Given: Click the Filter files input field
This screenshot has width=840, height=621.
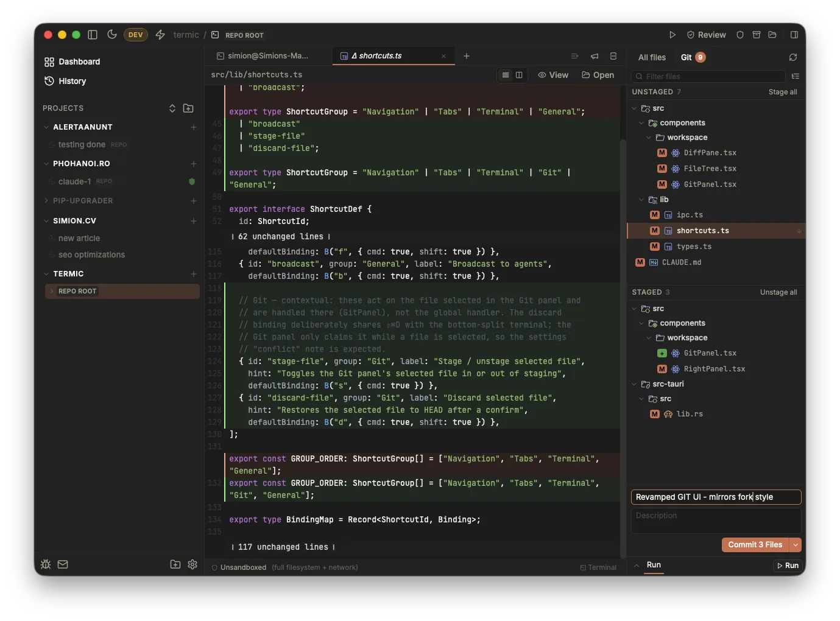Looking at the screenshot, I should point(708,76).
